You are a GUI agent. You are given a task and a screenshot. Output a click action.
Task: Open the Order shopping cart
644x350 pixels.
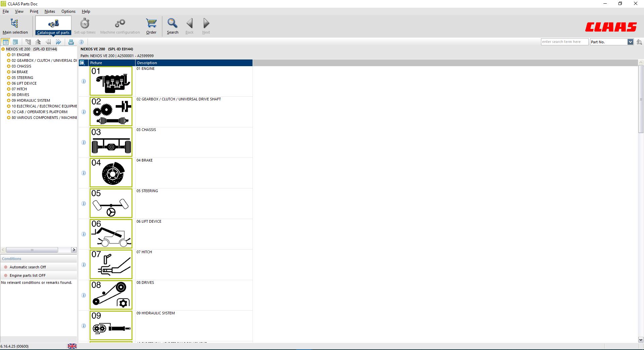(x=151, y=26)
